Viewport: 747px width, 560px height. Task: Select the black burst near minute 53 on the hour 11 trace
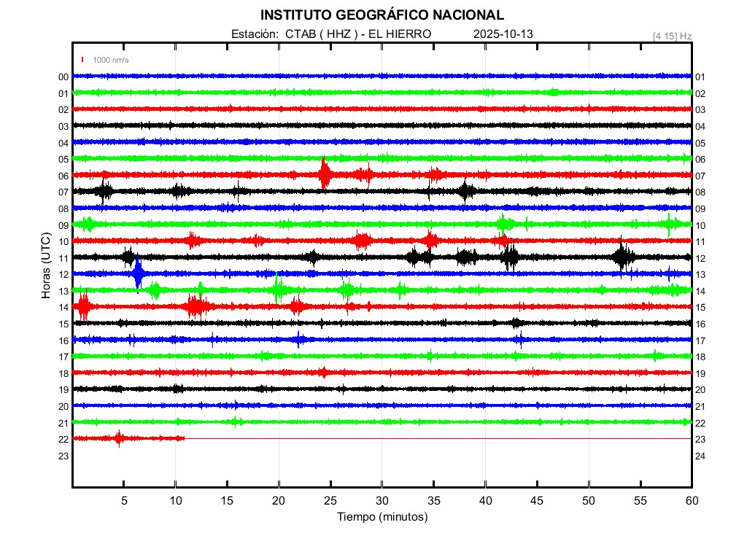point(623,257)
